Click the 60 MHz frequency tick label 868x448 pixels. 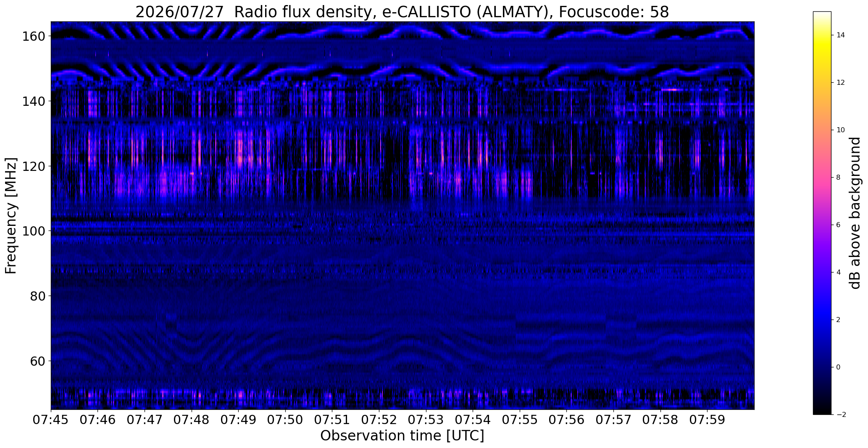pos(38,361)
